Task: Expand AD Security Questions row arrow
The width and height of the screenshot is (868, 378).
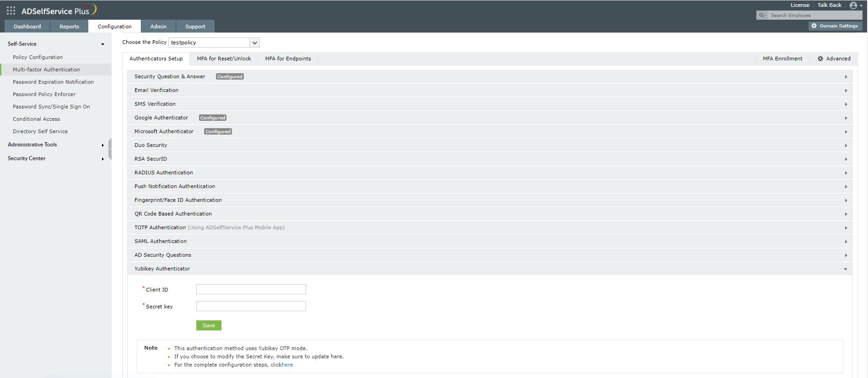Action: (x=846, y=255)
